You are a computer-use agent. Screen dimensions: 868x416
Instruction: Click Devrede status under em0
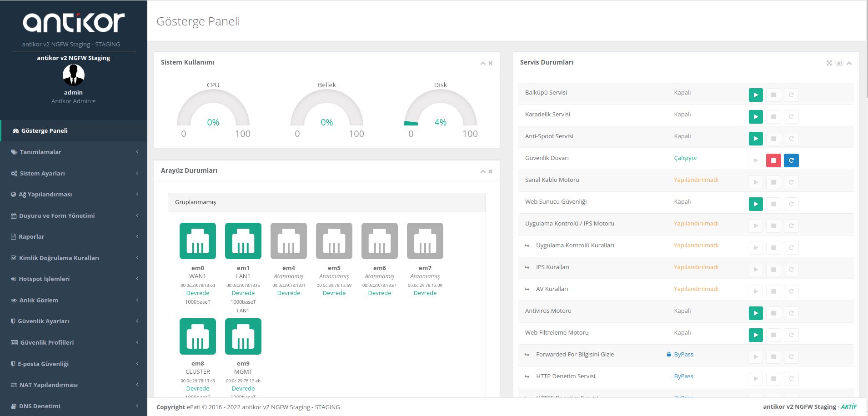tap(198, 293)
